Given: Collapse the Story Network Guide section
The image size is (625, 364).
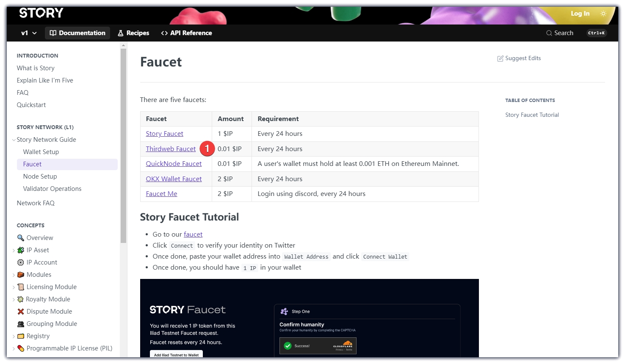Looking at the screenshot, I should tap(14, 140).
